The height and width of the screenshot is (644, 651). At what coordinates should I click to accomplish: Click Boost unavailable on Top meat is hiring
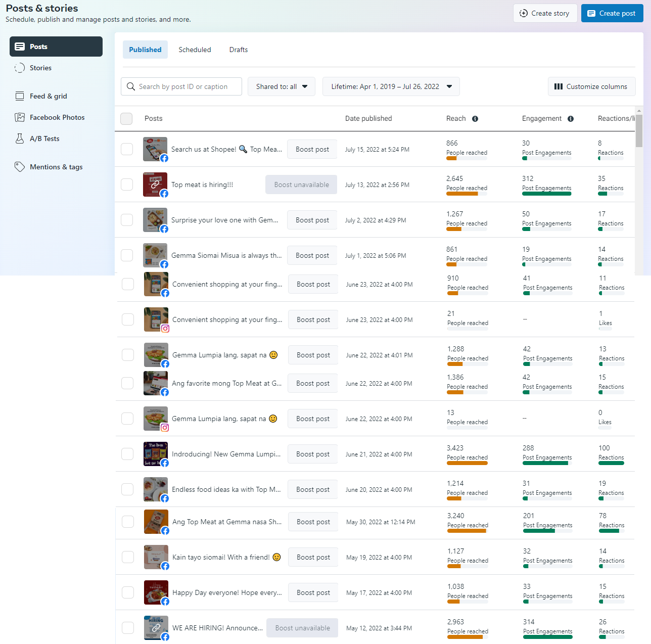[302, 185]
